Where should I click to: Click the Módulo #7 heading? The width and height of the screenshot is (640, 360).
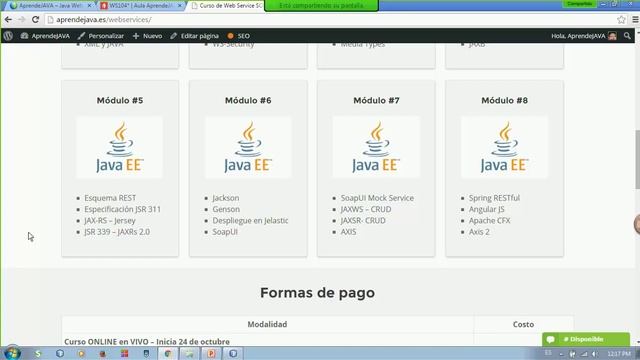(x=376, y=100)
